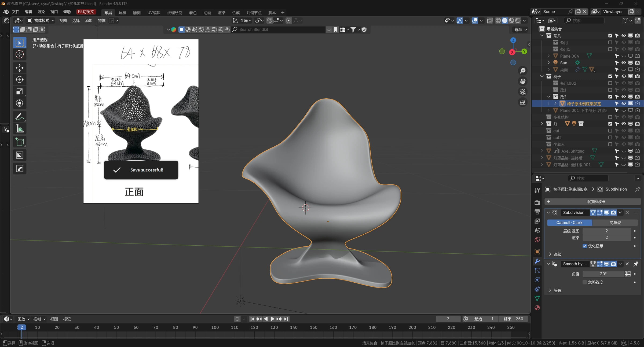Select the Cursor tool in the toolbar
Image resolution: width=644 pixels, height=347 pixels.
(20, 54)
